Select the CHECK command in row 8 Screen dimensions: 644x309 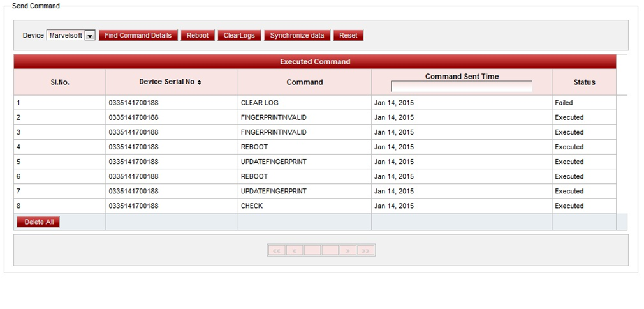pyautogui.click(x=252, y=206)
